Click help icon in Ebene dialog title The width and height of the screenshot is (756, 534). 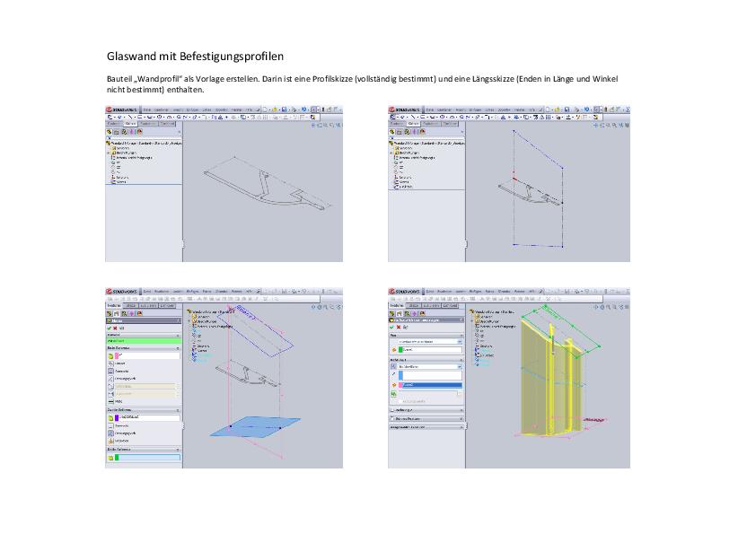coord(179,321)
